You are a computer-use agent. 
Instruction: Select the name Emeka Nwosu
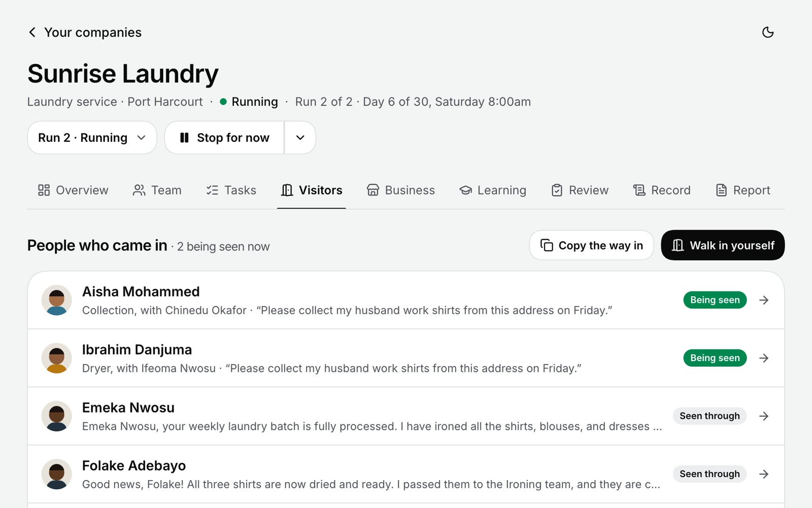[128, 407]
